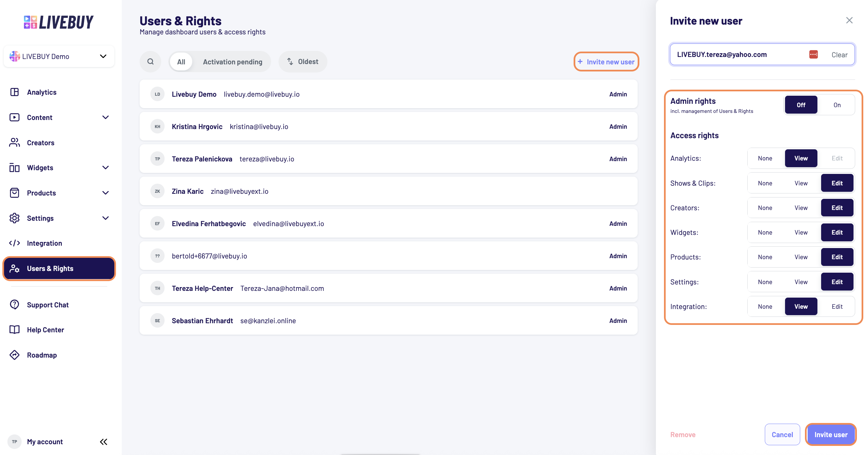The image size is (868, 455).
Task: Click the Remove link
Action: tap(683, 434)
